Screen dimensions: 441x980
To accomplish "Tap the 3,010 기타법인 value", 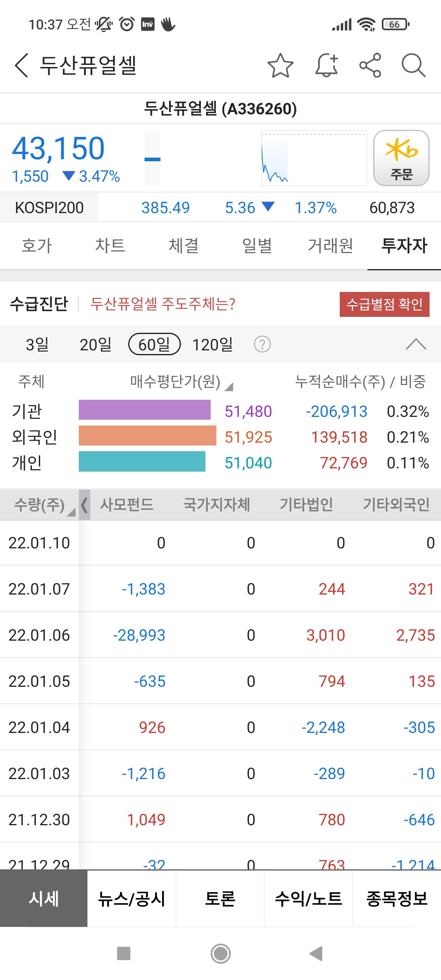I will coord(325,635).
